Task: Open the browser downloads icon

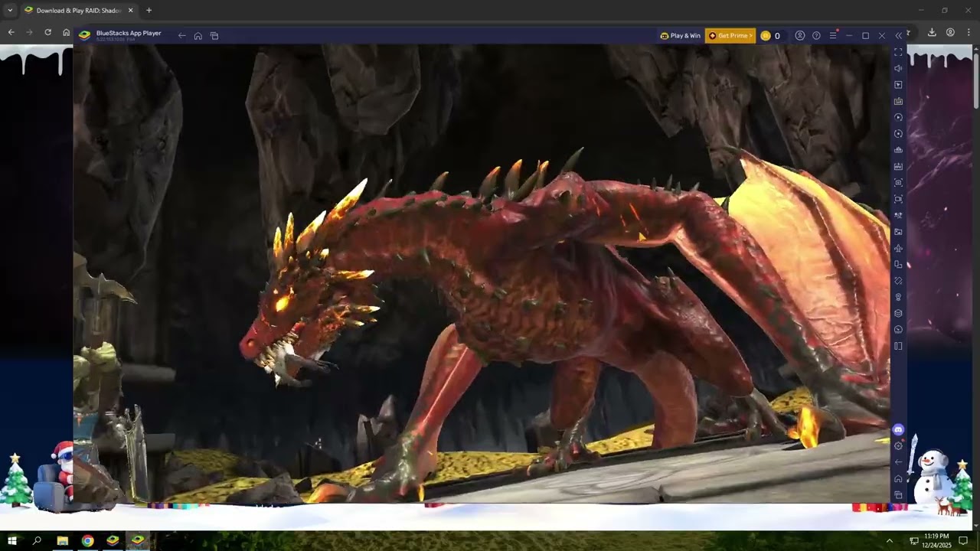Action: [932, 32]
